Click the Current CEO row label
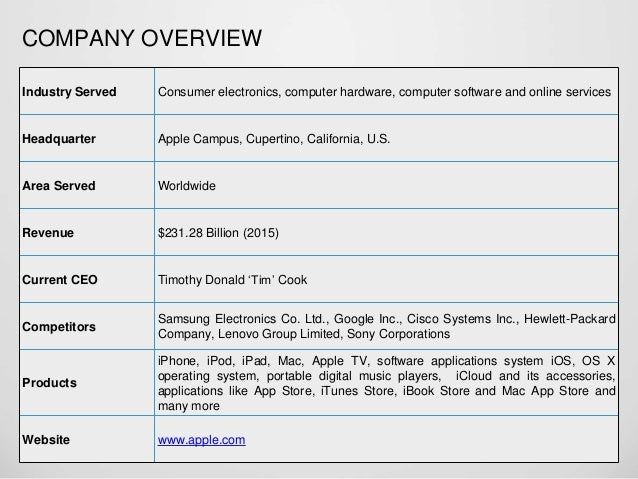 coord(60,280)
